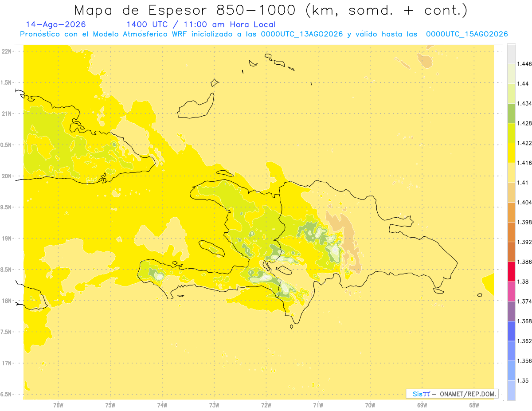Click the legend swatch between 1.422 and 1.416
532x411 pixels.
[511, 153]
